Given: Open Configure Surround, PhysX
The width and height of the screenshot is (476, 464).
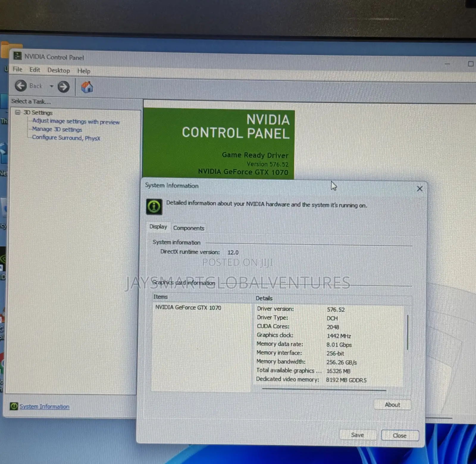Looking at the screenshot, I should tap(66, 138).
